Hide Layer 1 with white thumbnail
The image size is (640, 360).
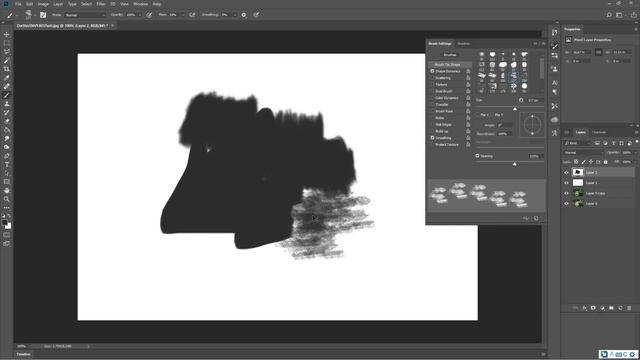[x=567, y=183]
